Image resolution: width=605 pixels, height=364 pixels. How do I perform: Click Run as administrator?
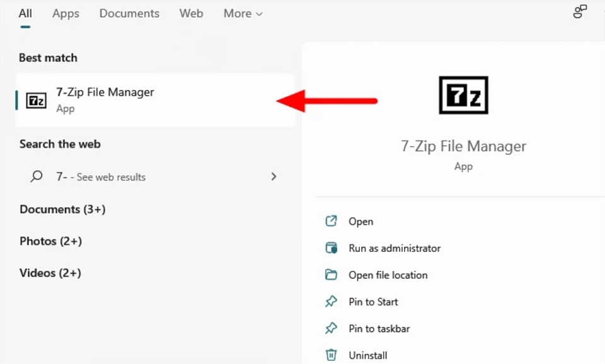click(x=395, y=248)
